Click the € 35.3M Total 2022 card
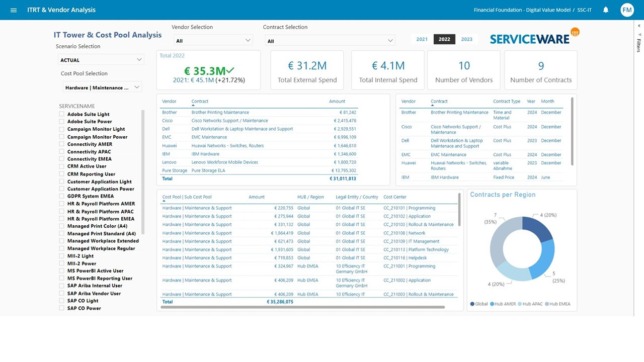The image size is (644, 362). click(x=209, y=70)
